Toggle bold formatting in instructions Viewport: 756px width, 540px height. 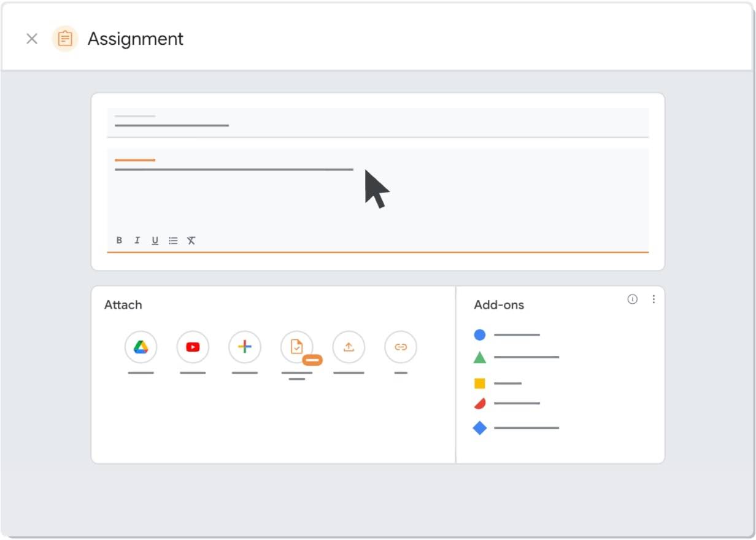[119, 241]
